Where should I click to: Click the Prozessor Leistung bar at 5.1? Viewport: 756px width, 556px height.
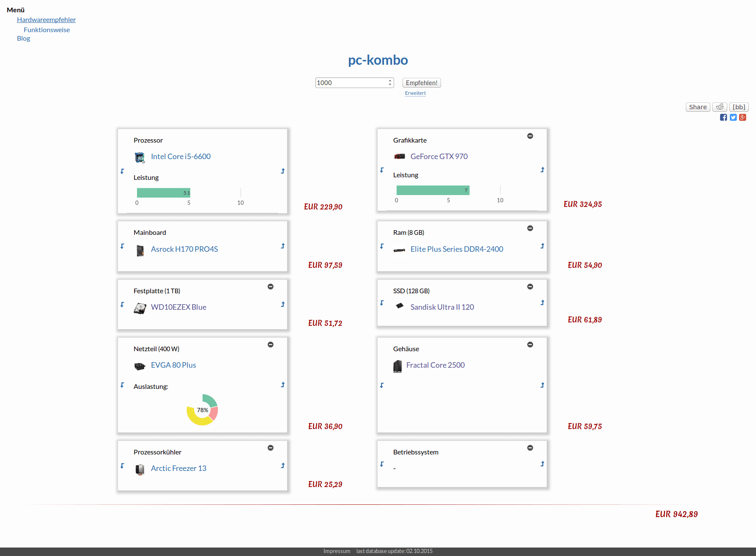(164, 193)
